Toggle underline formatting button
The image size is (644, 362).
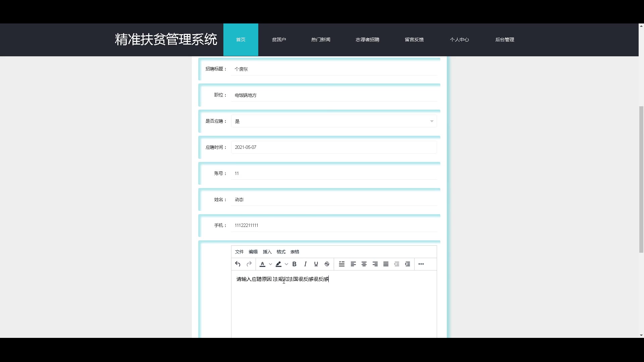click(316, 264)
